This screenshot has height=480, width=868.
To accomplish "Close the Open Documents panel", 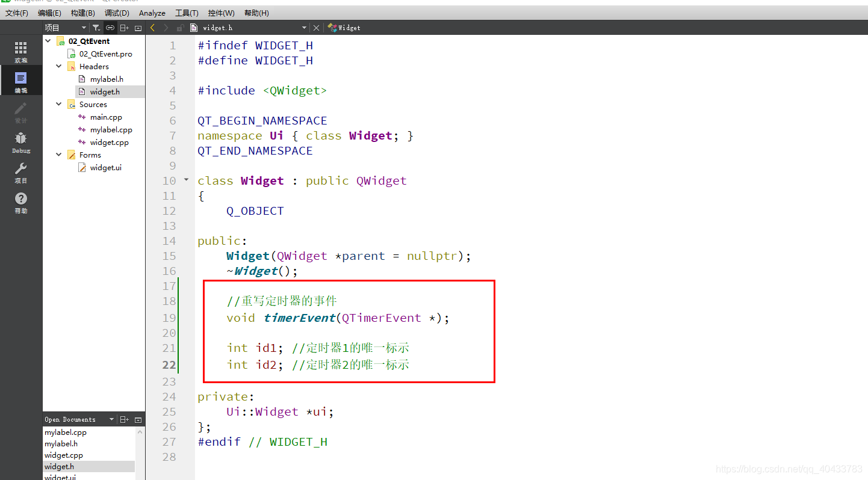I will 138,419.
